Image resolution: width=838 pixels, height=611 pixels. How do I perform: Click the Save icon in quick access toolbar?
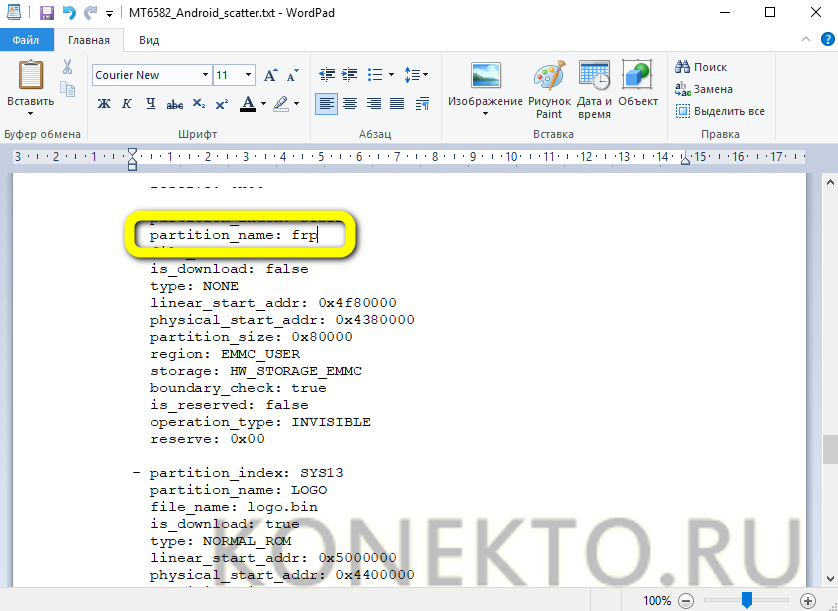(47, 13)
